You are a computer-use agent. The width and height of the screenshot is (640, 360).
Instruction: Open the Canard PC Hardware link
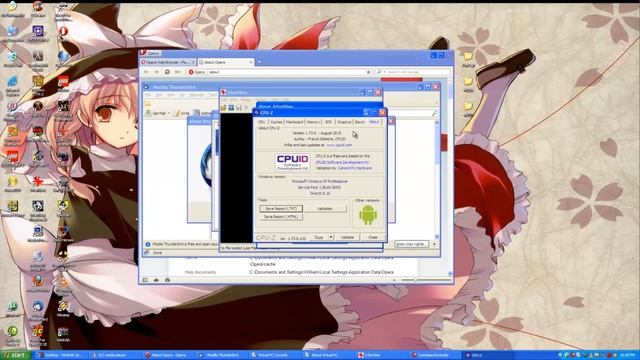[x=354, y=168]
